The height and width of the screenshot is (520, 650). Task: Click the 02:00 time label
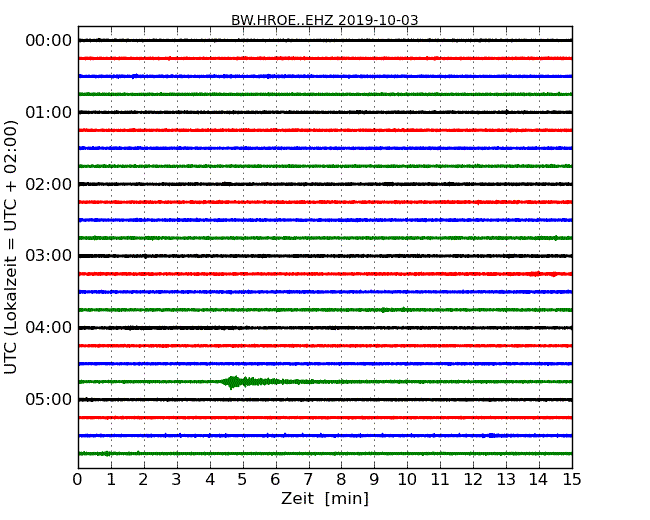49,184
